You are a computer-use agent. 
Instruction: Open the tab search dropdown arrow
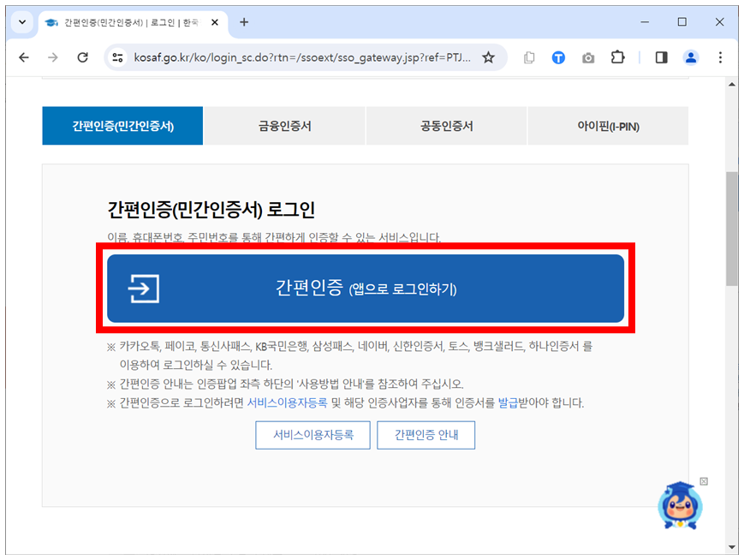pyautogui.click(x=21, y=22)
